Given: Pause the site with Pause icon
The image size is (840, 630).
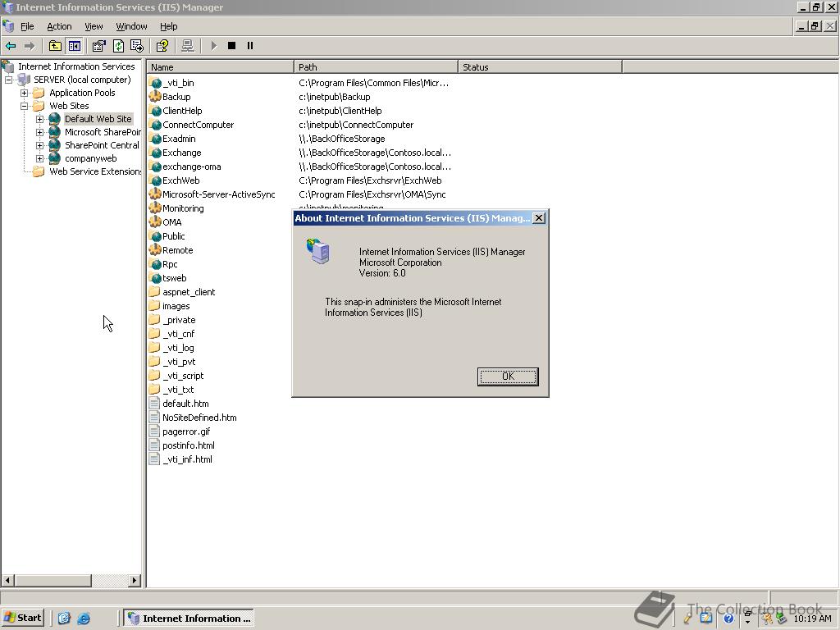Looking at the screenshot, I should [x=249, y=46].
